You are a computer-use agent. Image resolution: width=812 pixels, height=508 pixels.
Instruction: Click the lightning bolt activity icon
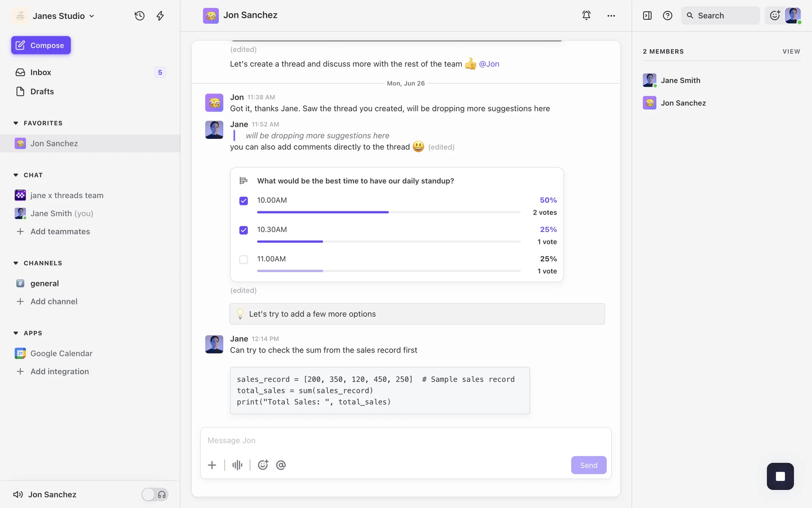click(x=160, y=16)
